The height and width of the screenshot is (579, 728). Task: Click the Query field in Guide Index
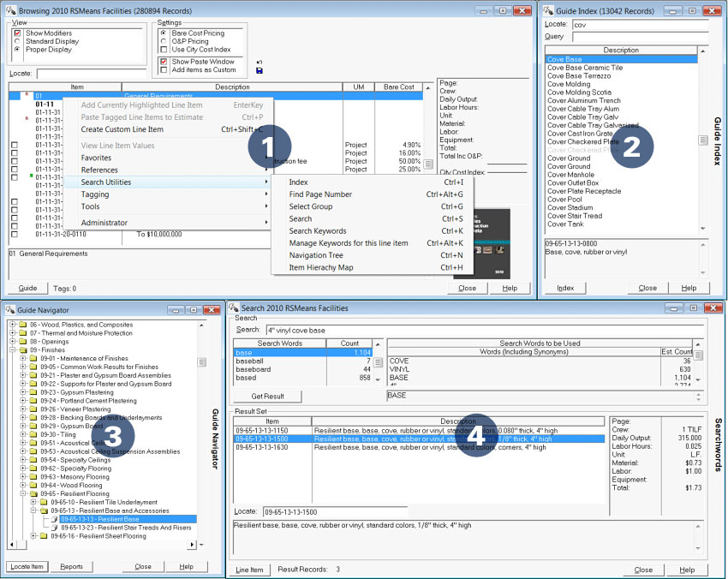click(x=641, y=37)
